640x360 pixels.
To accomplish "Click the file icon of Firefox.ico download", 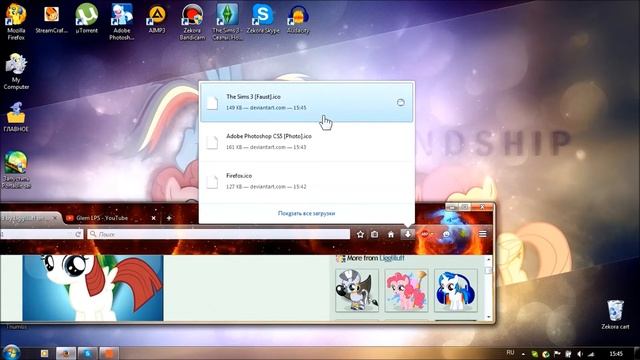I will (x=212, y=182).
